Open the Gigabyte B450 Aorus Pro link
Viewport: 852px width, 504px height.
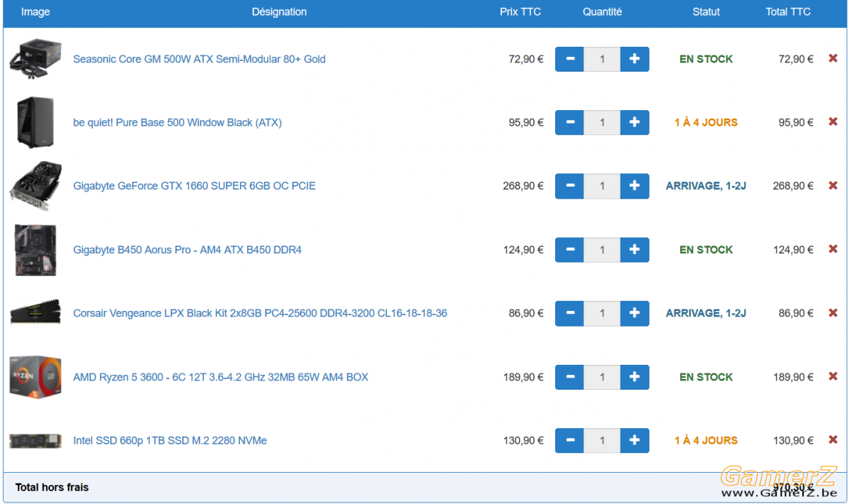click(x=187, y=250)
